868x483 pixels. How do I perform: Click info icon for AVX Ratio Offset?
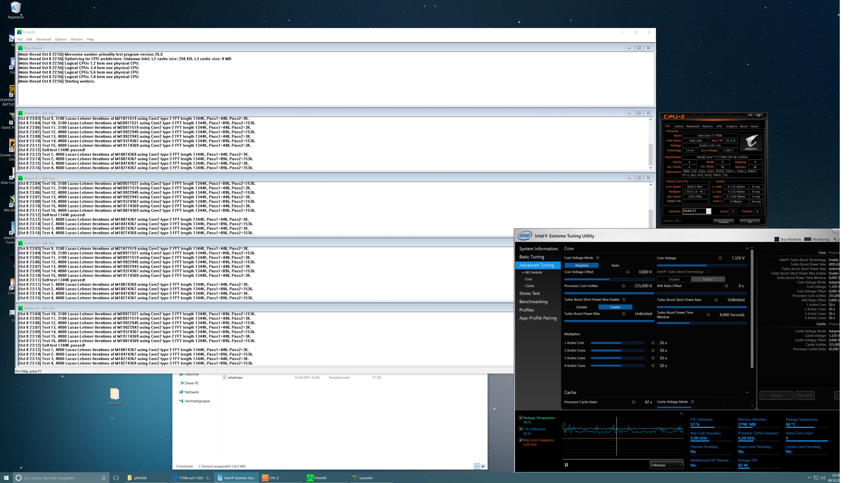pos(726,286)
